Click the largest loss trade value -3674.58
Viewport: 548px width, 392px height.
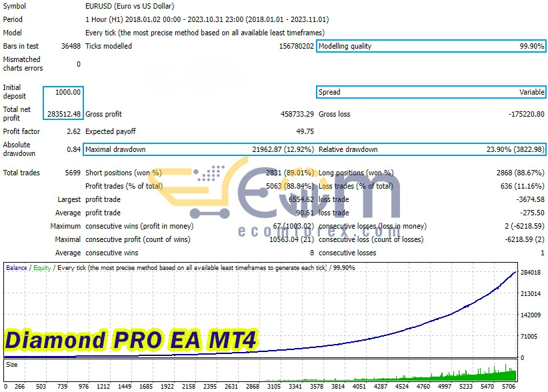pyautogui.click(x=530, y=199)
